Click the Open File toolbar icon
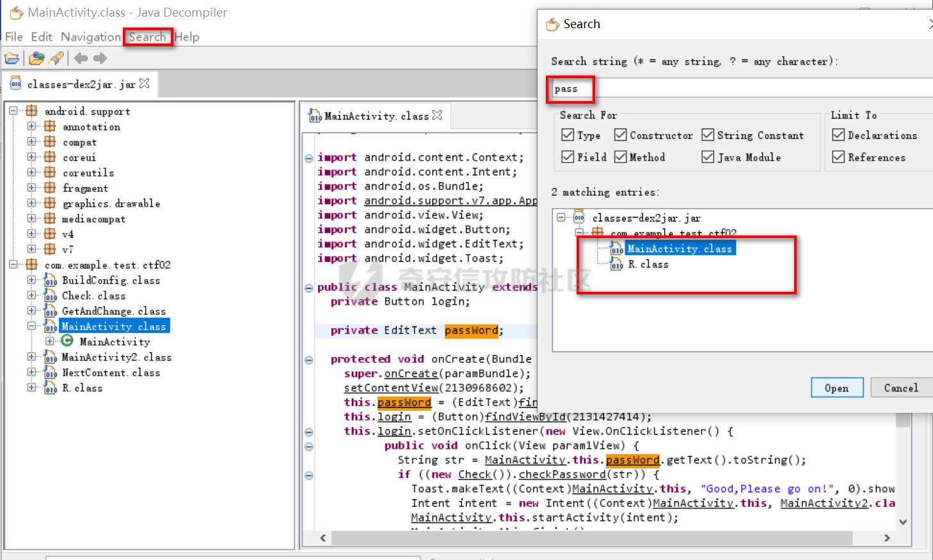 [12, 59]
